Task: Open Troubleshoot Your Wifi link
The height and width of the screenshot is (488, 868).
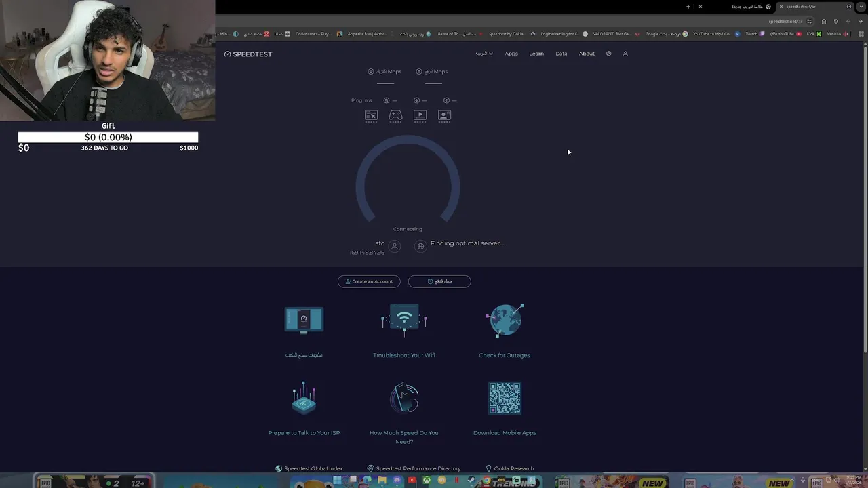Action: click(x=404, y=355)
